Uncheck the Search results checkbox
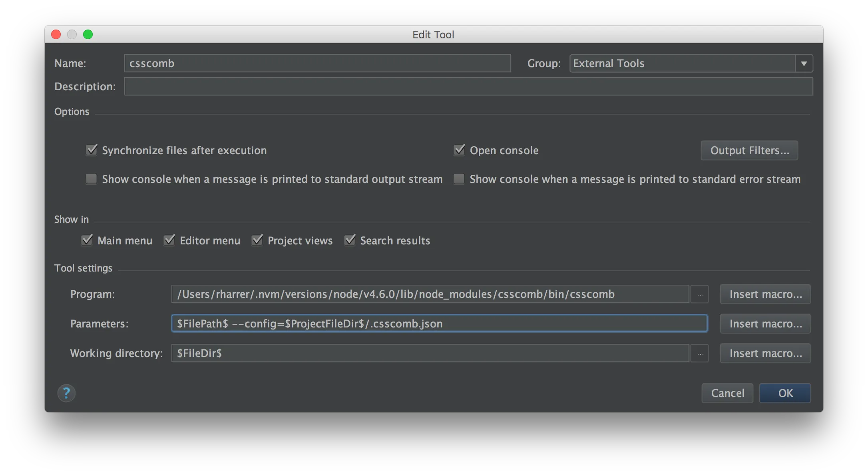Viewport: 868px width, 476px height. pos(350,240)
